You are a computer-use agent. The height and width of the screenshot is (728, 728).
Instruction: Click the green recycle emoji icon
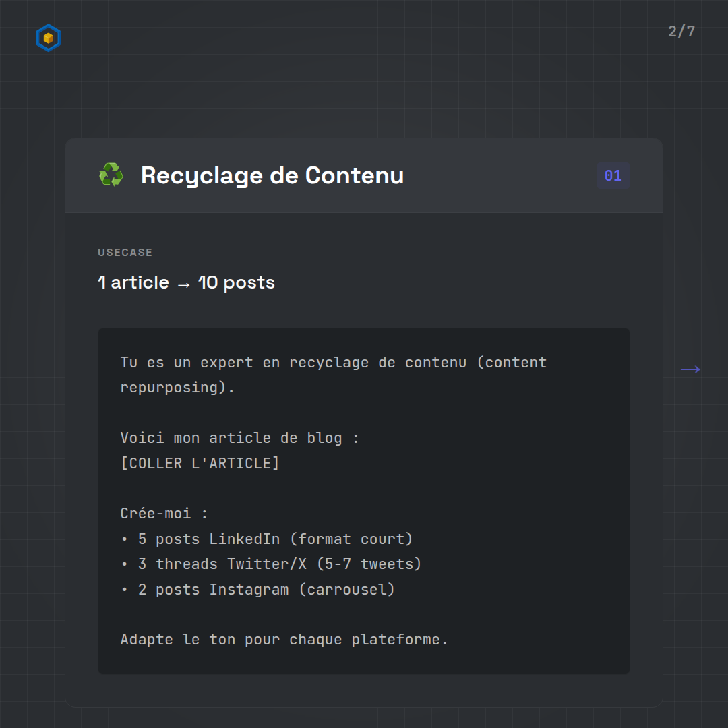click(111, 175)
